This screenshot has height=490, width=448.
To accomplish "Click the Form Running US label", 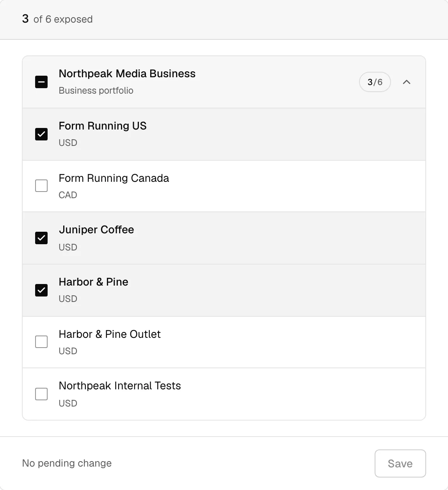I will (103, 126).
